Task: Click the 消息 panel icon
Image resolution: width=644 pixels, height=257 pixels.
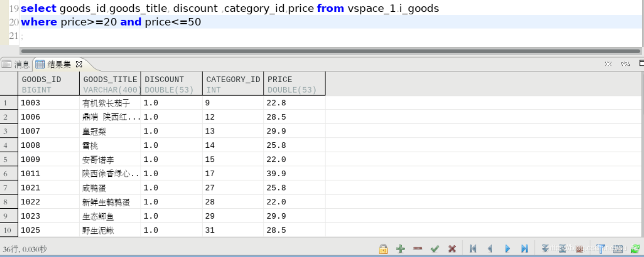Action: tap(6, 64)
